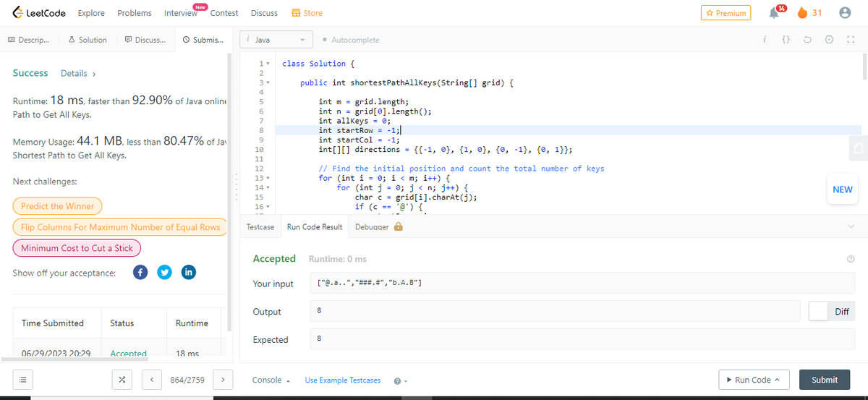Open Flip Columns For Maximum Number challenge

120,227
